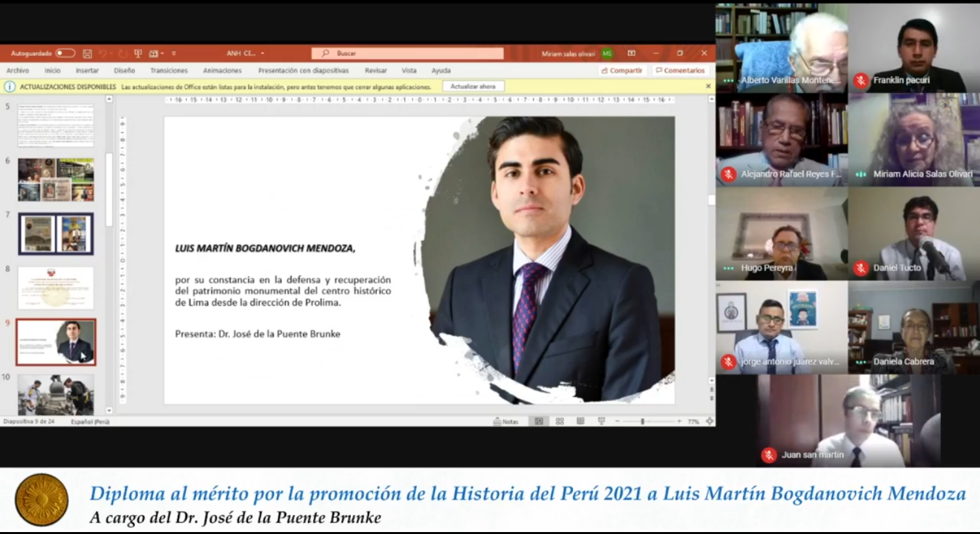Click the Save icon in the title bar
This screenshot has width=980, height=534.
87,53
